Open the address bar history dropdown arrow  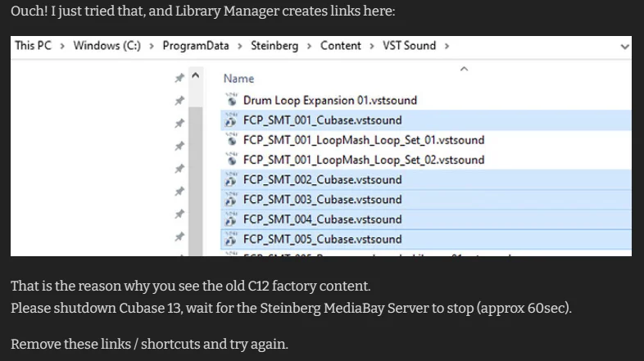click(624, 47)
